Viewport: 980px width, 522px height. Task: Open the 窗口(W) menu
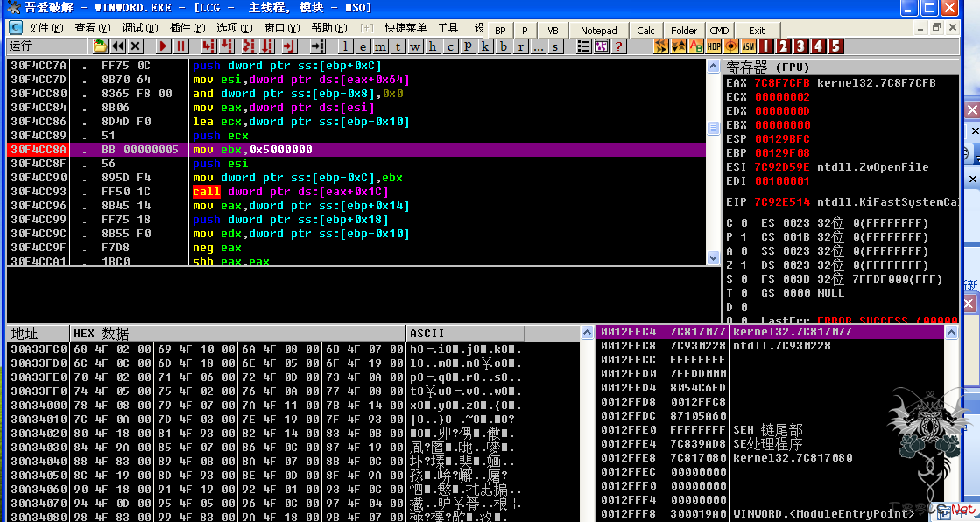282,28
